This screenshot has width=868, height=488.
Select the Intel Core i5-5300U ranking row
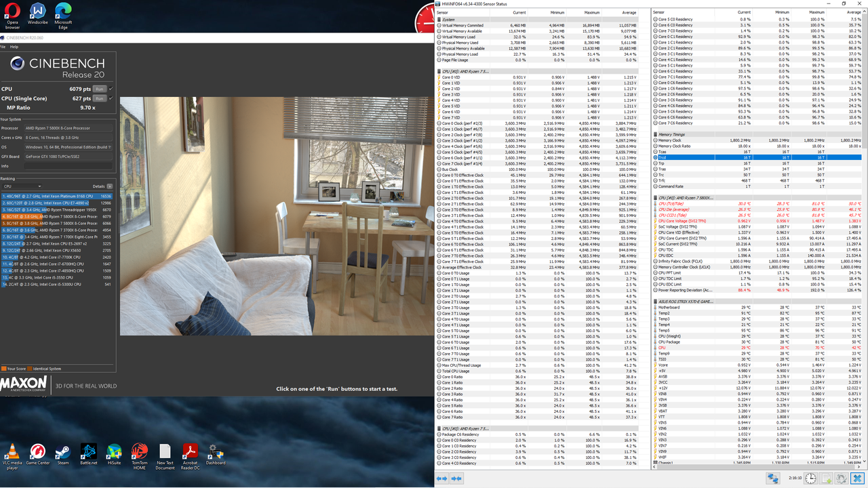(58, 284)
